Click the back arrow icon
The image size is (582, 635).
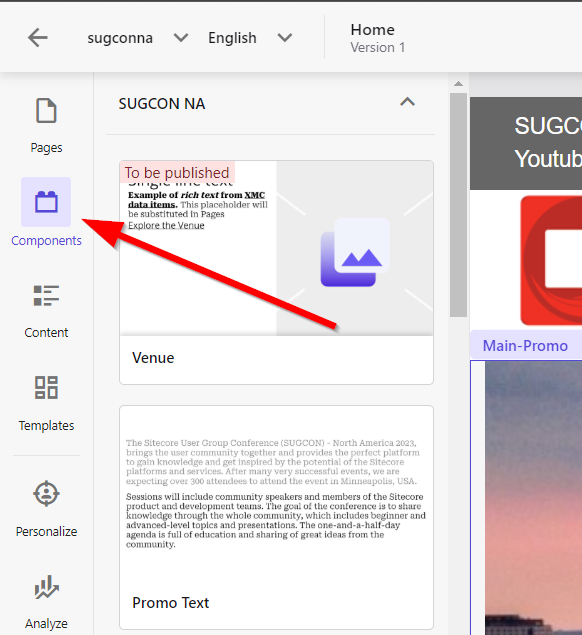click(x=38, y=38)
